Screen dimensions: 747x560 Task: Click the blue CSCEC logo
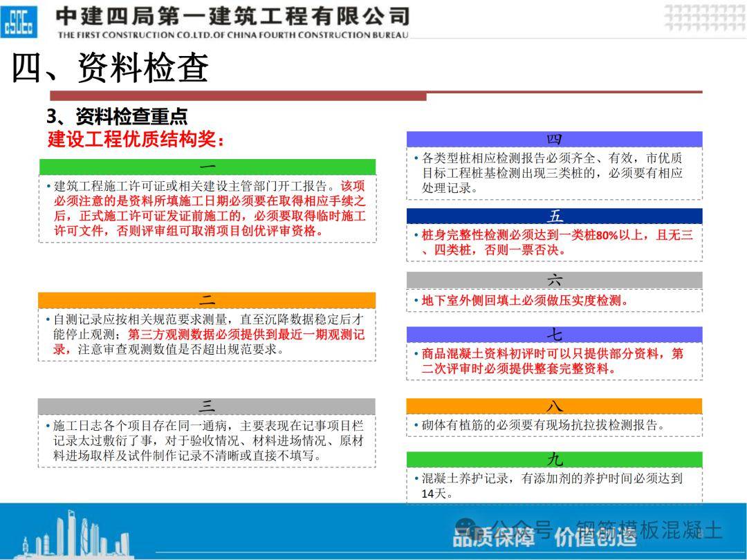19,22
